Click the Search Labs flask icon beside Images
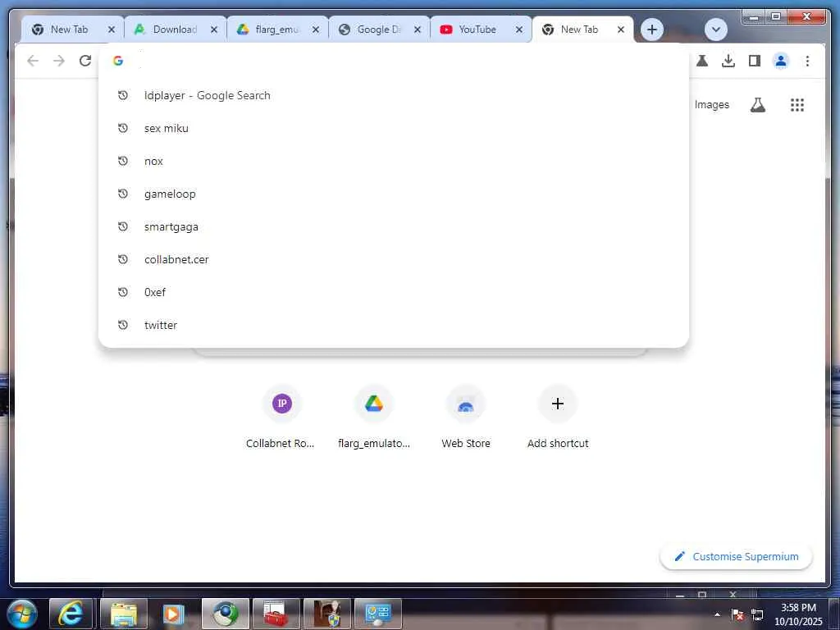Image resolution: width=840 pixels, height=630 pixels. click(757, 105)
